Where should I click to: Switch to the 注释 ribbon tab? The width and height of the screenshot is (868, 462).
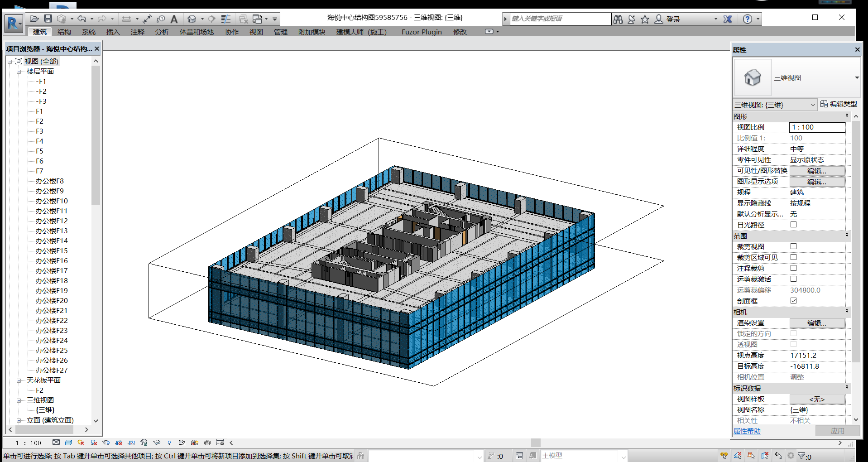(x=138, y=32)
